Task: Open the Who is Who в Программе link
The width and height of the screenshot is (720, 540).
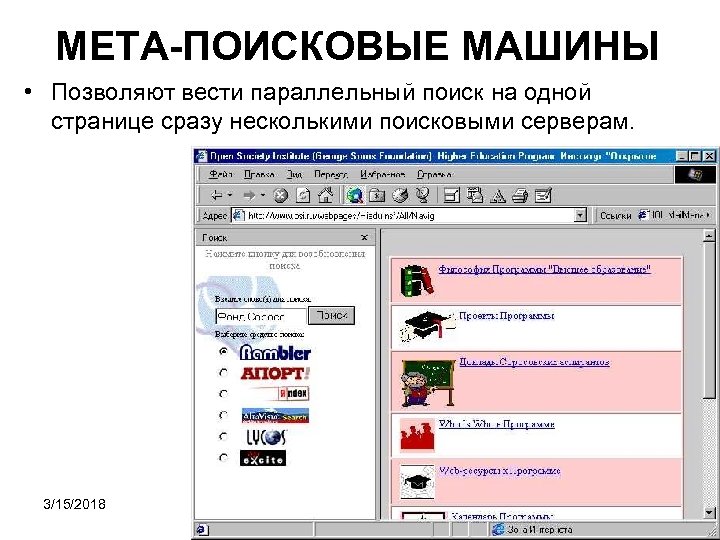Action: (497, 424)
